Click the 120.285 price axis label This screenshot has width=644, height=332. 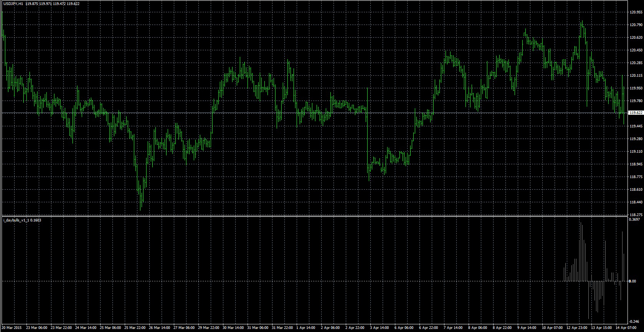[636, 63]
